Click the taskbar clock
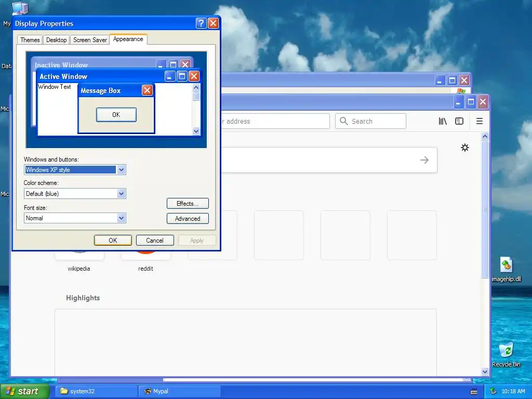The image size is (532, 399). click(x=513, y=391)
